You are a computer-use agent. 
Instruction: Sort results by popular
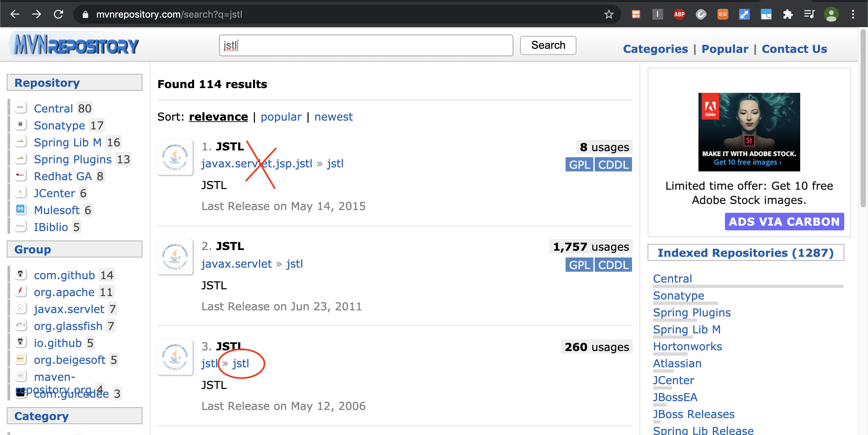[x=281, y=117]
